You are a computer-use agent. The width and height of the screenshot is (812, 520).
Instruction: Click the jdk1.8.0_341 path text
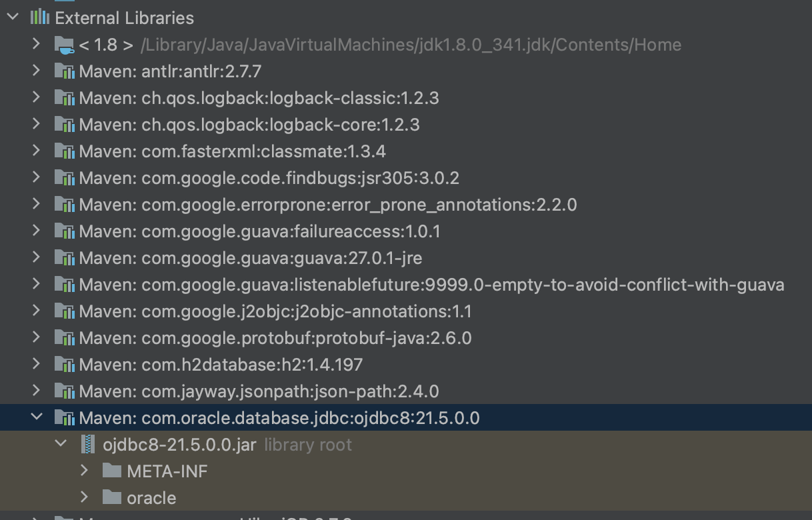tap(411, 45)
